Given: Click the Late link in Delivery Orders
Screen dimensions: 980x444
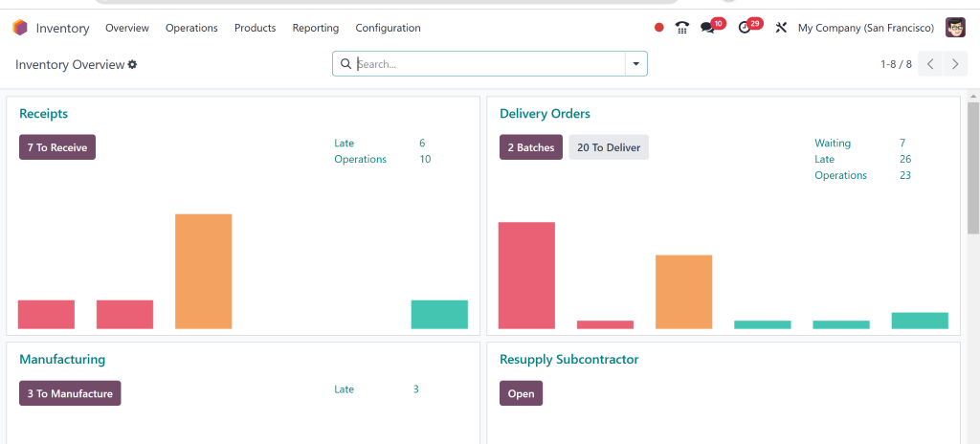Looking at the screenshot, I should tap(824, 160).
